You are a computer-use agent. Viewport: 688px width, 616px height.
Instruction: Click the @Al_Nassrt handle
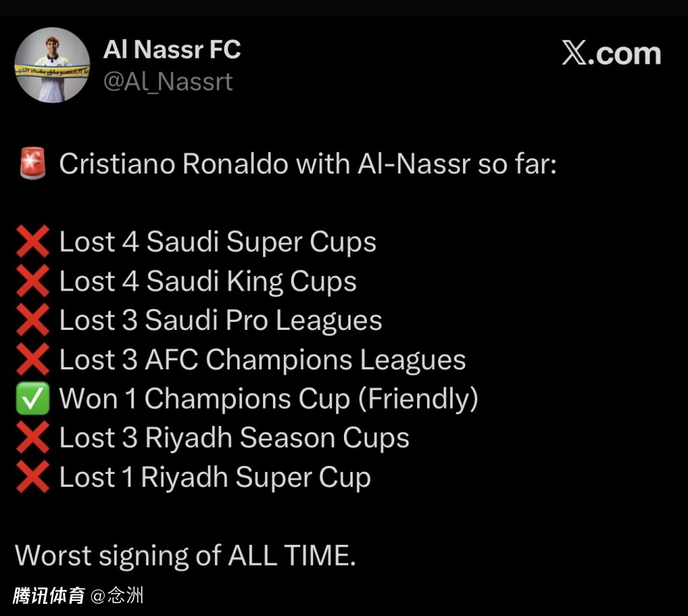168,82
